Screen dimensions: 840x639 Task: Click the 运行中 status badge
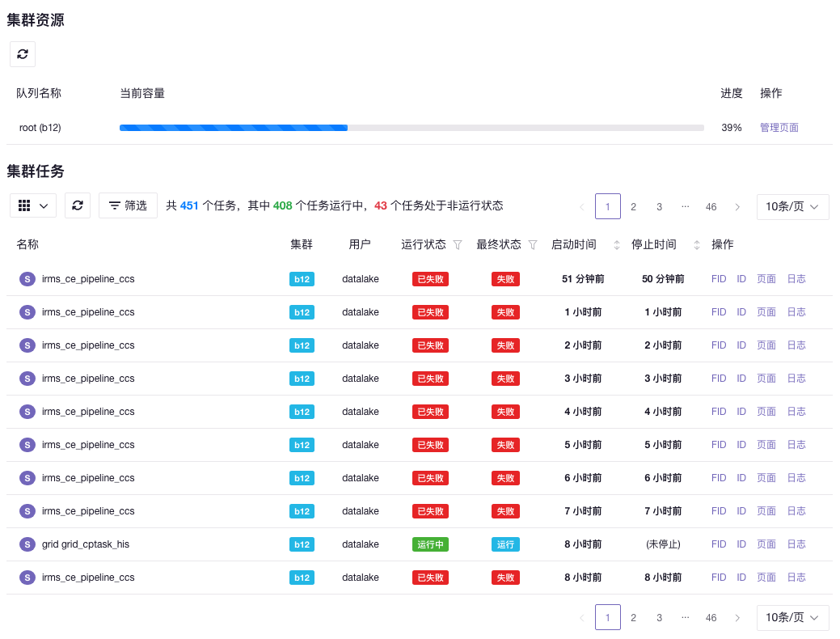pos(430,544)
